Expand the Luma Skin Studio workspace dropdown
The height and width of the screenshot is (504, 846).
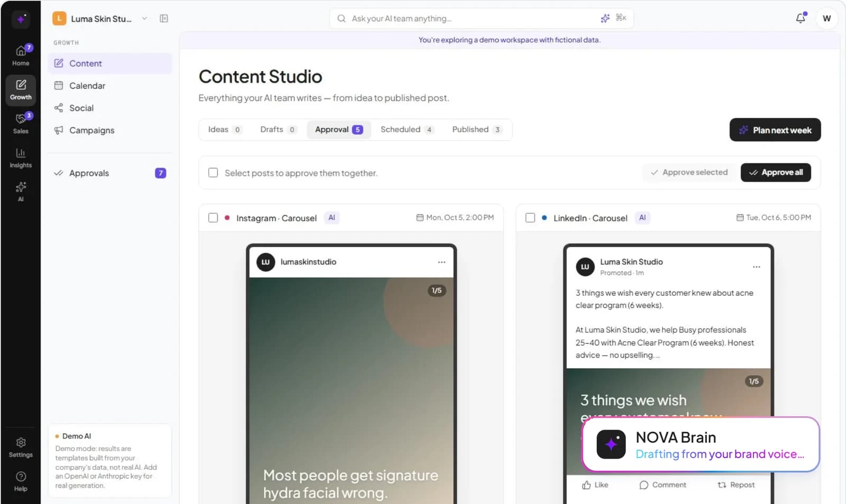[x=100, y=18]
